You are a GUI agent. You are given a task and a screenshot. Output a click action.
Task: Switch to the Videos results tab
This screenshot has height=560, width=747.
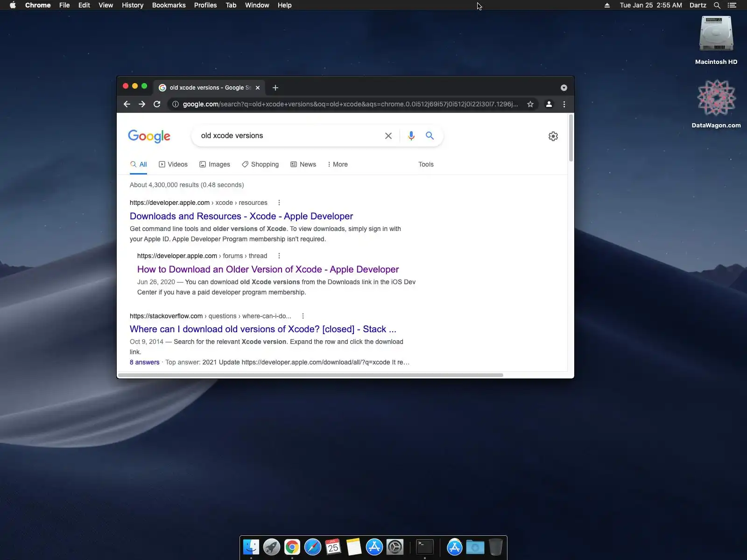173,164
